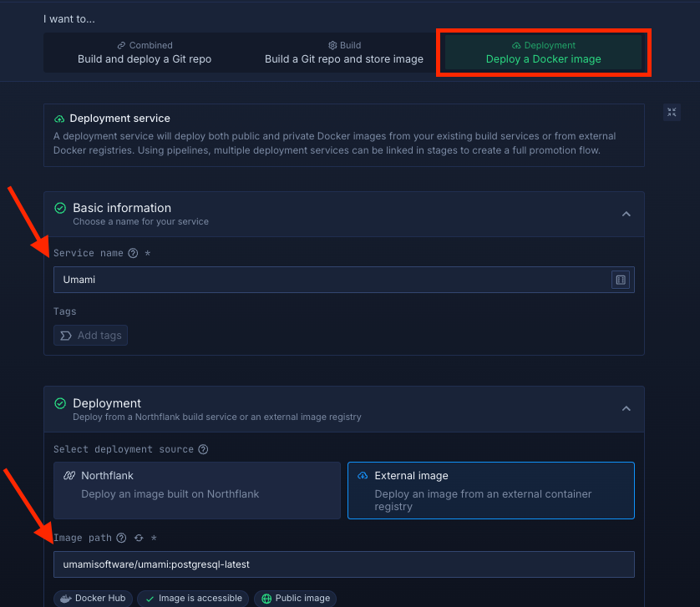Viewport: 700px width, 607px height.
Task: Click the Add tags button
Action: click(91, 336)
